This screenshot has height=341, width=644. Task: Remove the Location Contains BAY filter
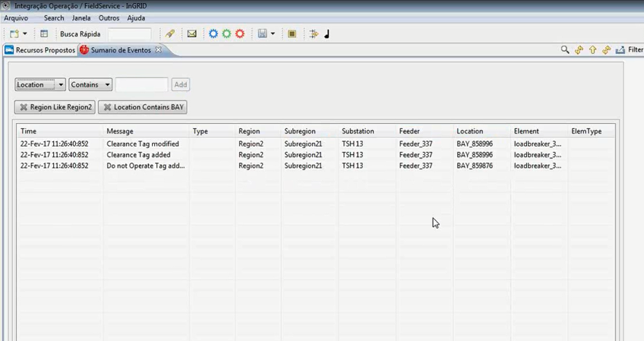coord(108,108)
